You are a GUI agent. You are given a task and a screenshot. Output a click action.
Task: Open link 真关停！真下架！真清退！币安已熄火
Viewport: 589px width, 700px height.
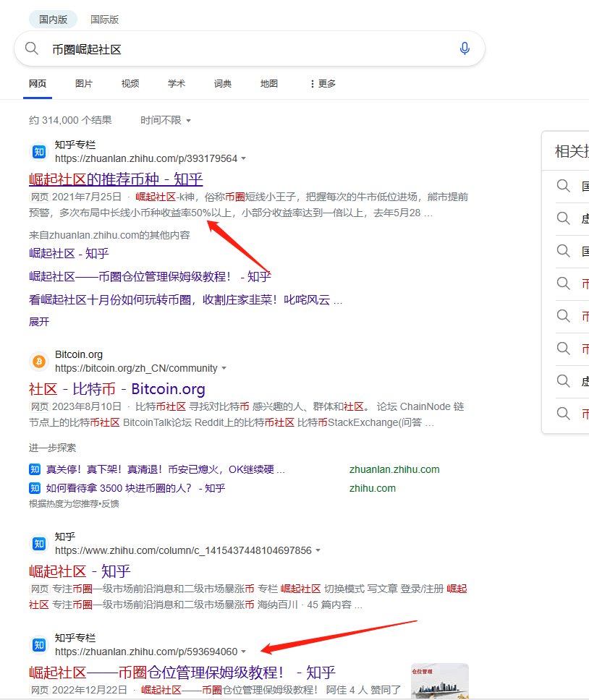(x=165, y=469)
